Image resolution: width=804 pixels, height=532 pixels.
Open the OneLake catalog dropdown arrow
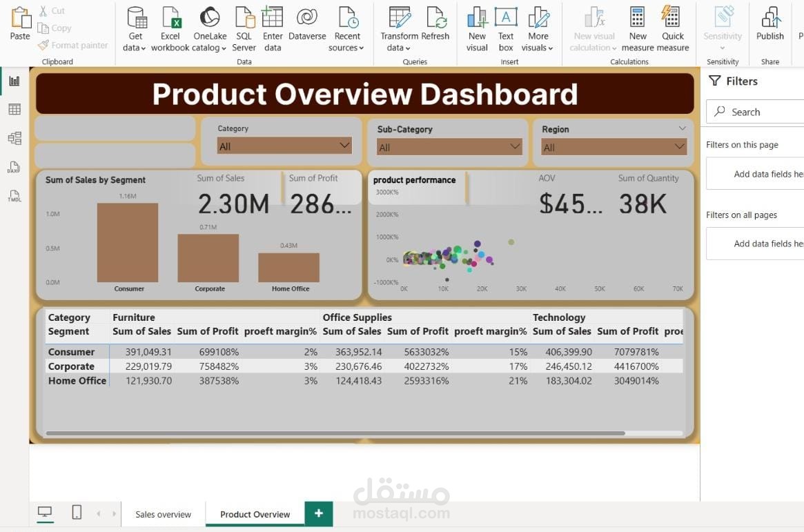pos(224,48)
